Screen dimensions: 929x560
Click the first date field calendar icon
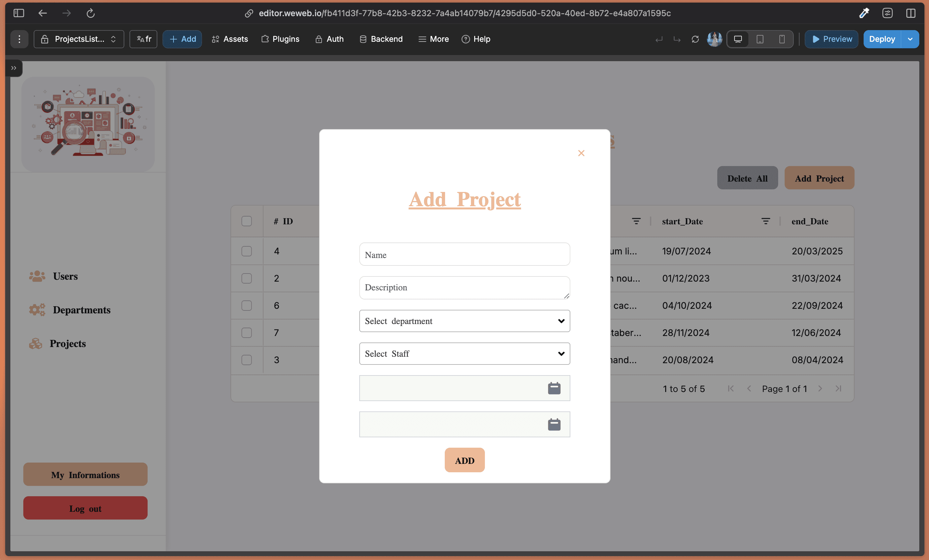[x=554, y=388]
